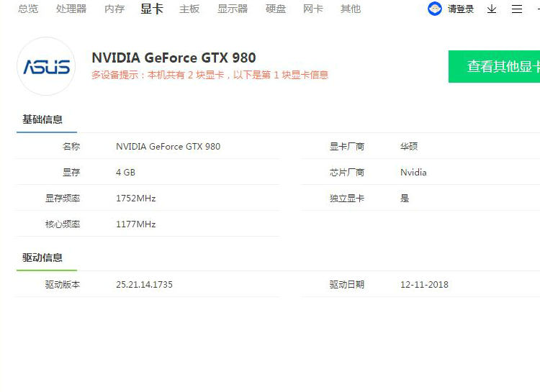Select the 驱动信息 section header

click(x=42, y=257)
